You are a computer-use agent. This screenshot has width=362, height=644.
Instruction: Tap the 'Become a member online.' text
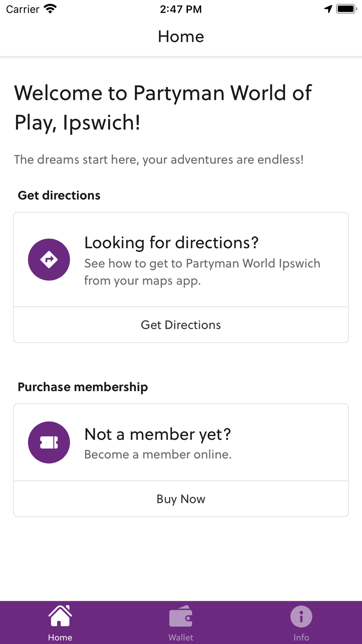158,454
